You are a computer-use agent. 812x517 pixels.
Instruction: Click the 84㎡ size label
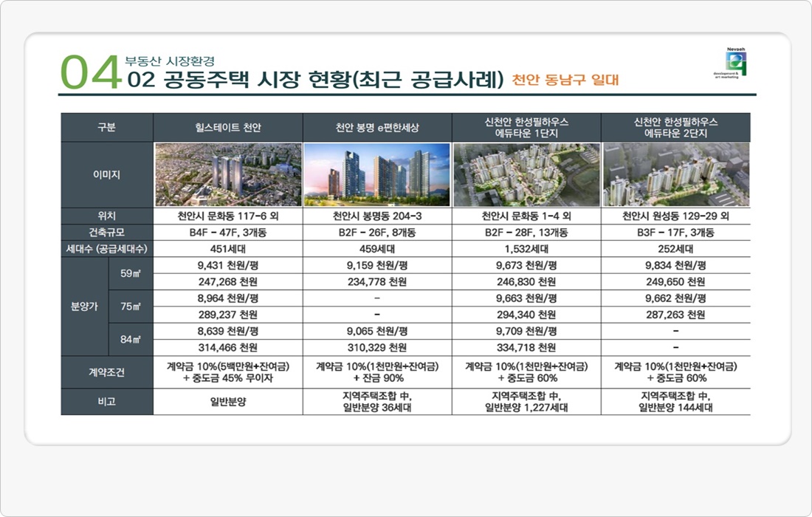131,339
